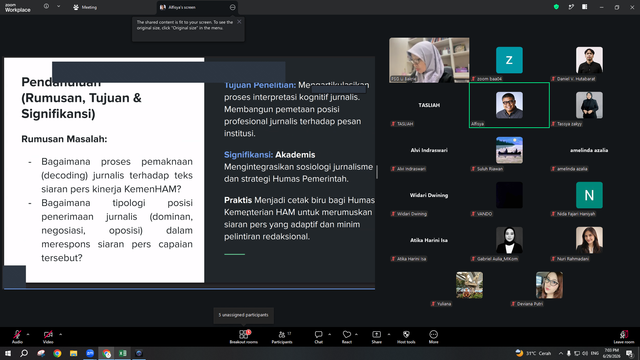Image resolution: width=640 pixels, height=360 pixels.
Task: Open the Participants list
Action: (282, 337)
